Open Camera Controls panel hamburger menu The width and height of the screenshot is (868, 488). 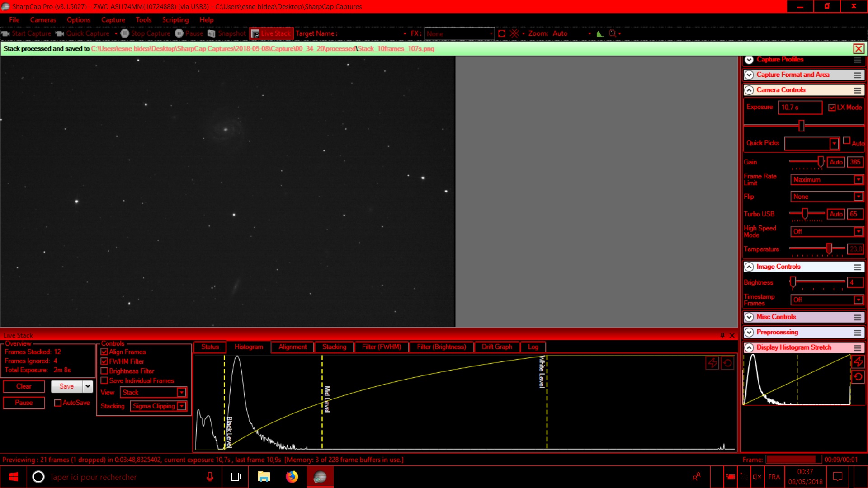click(x=857, y=90)
